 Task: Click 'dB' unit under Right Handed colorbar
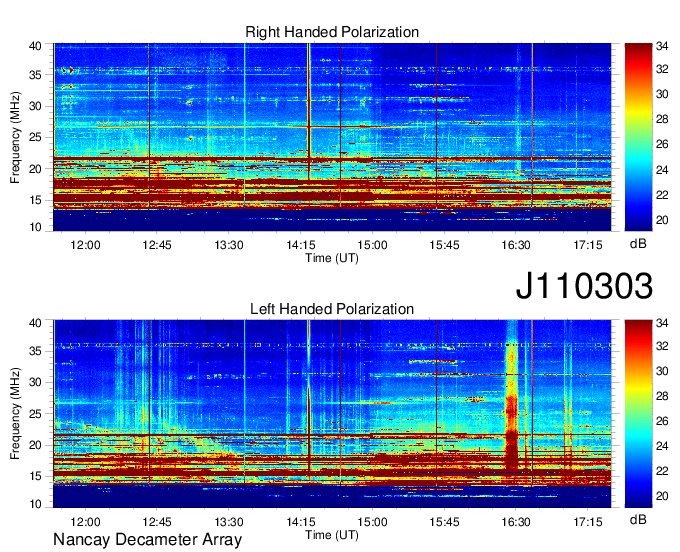[x=638, y=244]
